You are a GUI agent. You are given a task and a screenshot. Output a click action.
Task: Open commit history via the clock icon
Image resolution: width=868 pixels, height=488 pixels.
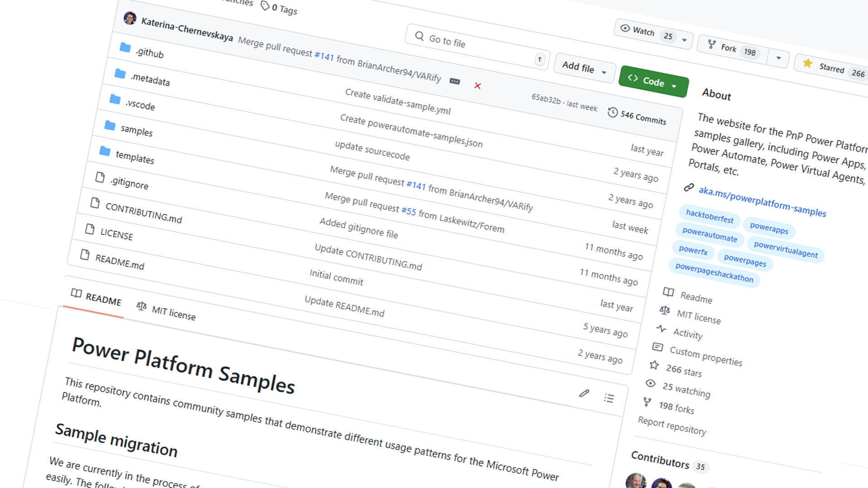pyautogui.click(x=613, y=112)
